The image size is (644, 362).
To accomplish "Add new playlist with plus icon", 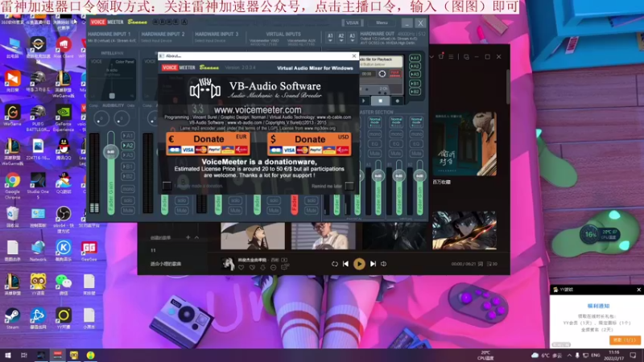I will pos(188,237).
